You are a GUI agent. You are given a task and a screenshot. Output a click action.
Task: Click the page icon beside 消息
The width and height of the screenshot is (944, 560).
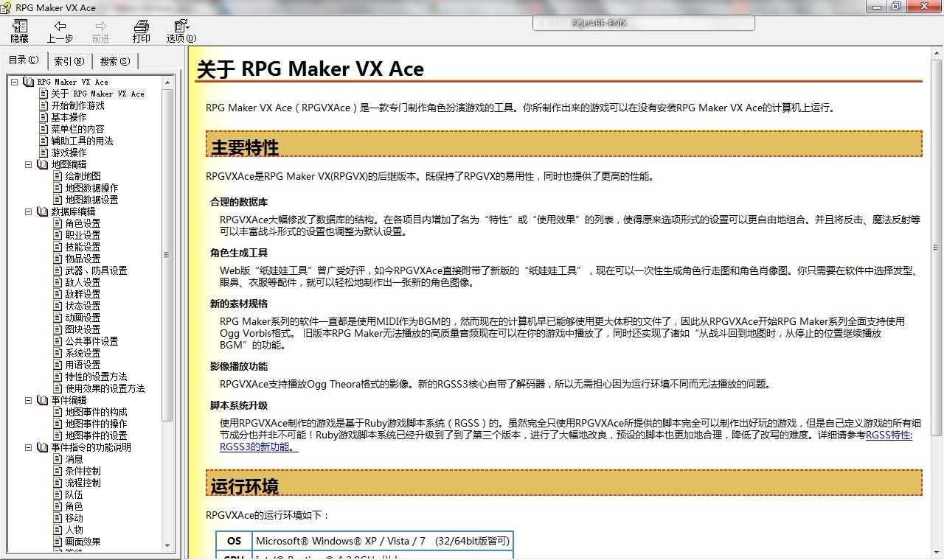pyautogui.click(x=58, y=459)
